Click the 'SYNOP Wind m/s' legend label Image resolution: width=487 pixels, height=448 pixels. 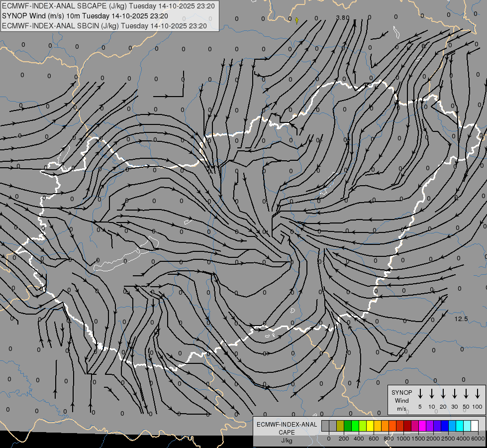[x=401, y=400]
